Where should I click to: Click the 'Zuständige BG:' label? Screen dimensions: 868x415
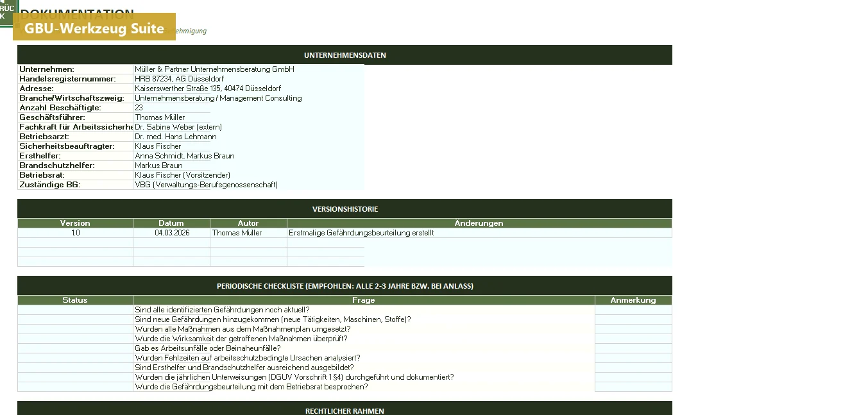tap(76, 185)
